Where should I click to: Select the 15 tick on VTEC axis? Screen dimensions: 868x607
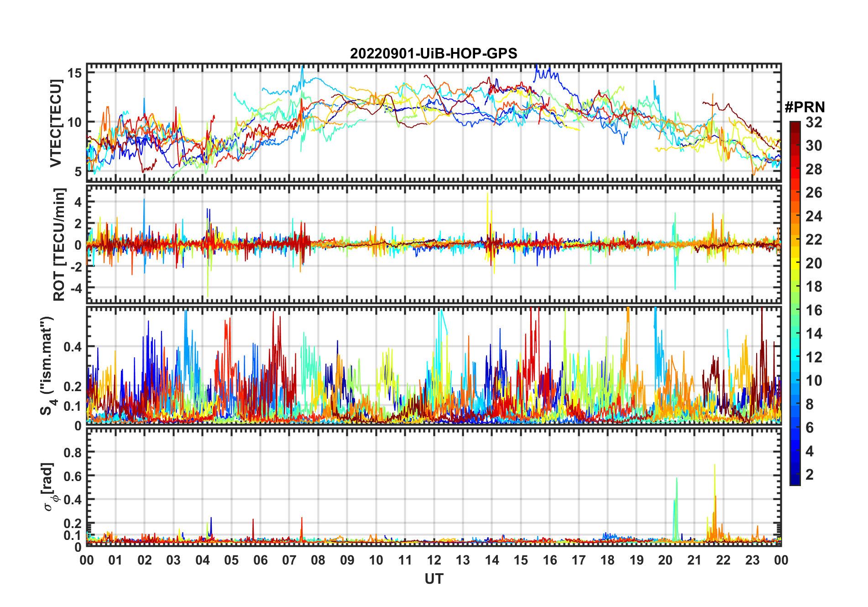click(75, 73)
